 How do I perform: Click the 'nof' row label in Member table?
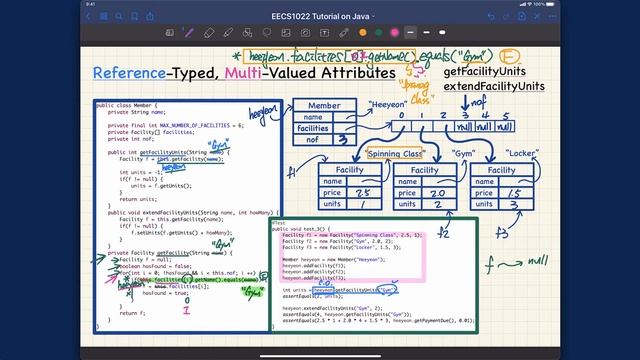coord(313,140)
